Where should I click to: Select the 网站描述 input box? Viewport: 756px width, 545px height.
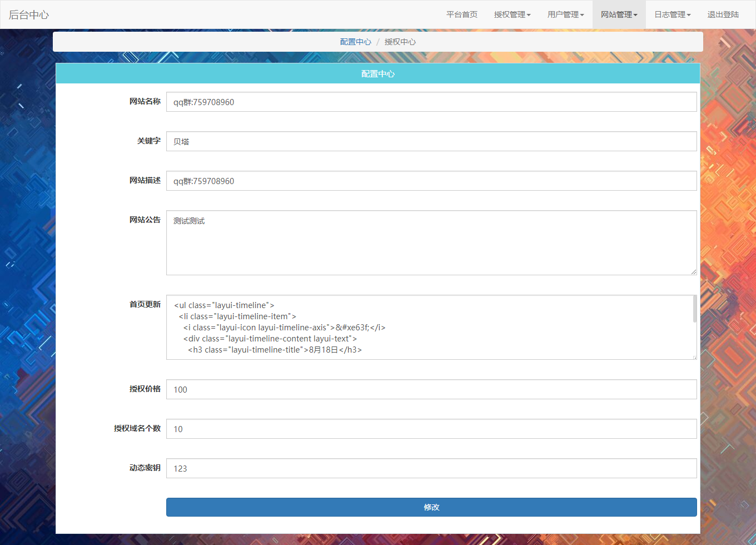(431, 181)
